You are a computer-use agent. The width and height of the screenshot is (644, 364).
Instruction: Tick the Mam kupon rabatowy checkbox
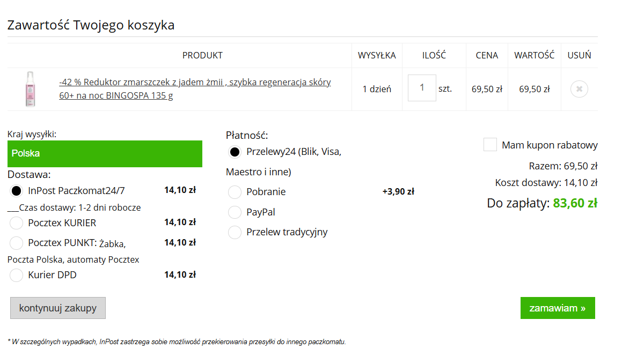pyautogui.click(x=490, y=145)
